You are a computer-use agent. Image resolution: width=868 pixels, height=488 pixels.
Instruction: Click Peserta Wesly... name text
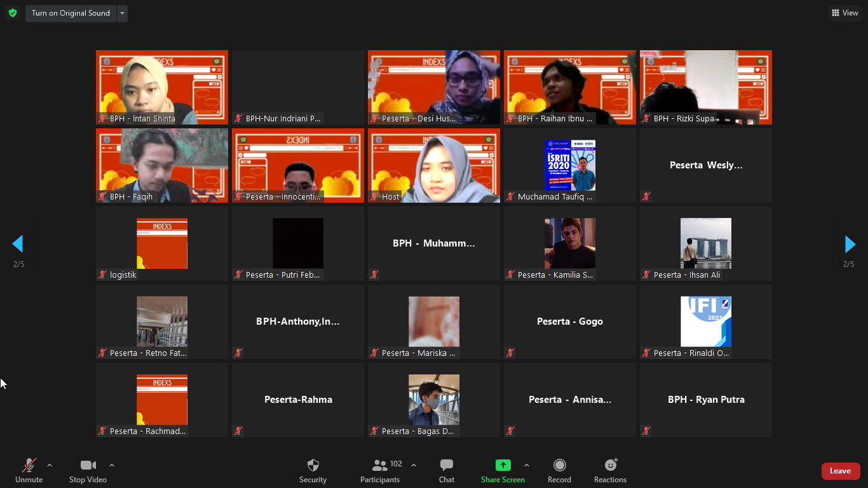706,165
